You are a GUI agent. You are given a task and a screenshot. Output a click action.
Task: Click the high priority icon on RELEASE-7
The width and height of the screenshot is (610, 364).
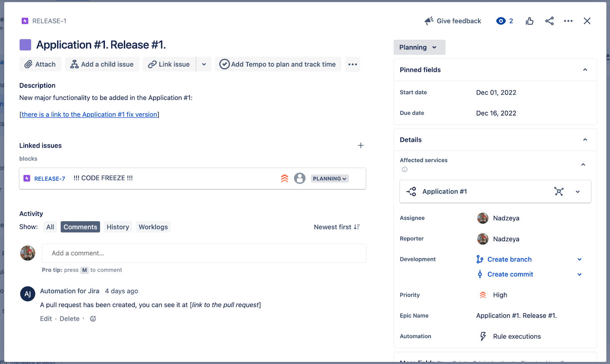click(x=285, y=178)
